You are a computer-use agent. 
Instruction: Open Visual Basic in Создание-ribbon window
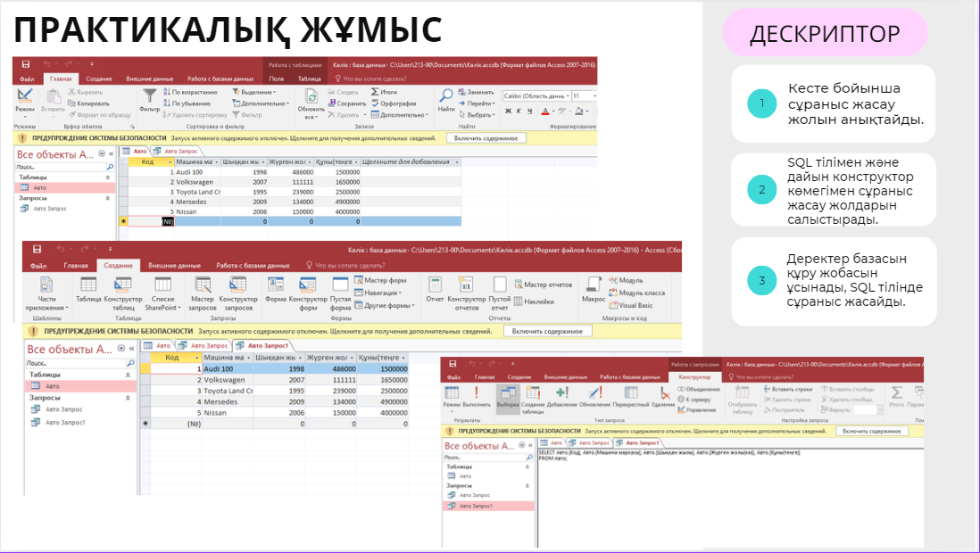[x=631, y=306]
